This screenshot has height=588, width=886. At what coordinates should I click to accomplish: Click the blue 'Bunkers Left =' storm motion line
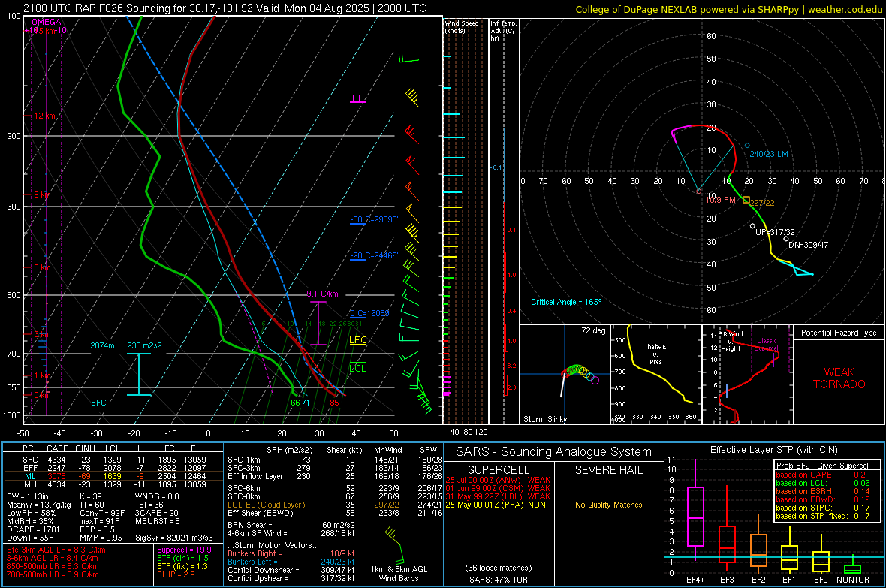[x=291, y=562]
